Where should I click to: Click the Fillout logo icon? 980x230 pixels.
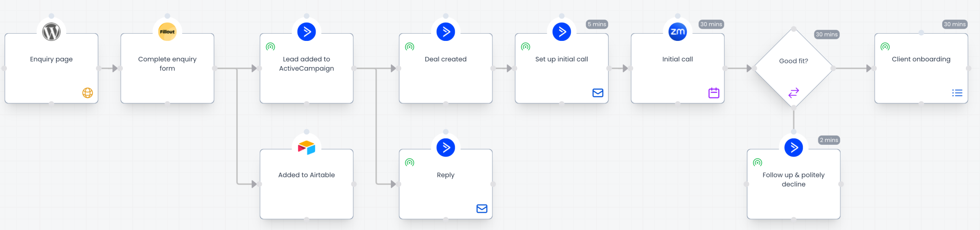tap(167, 32)
